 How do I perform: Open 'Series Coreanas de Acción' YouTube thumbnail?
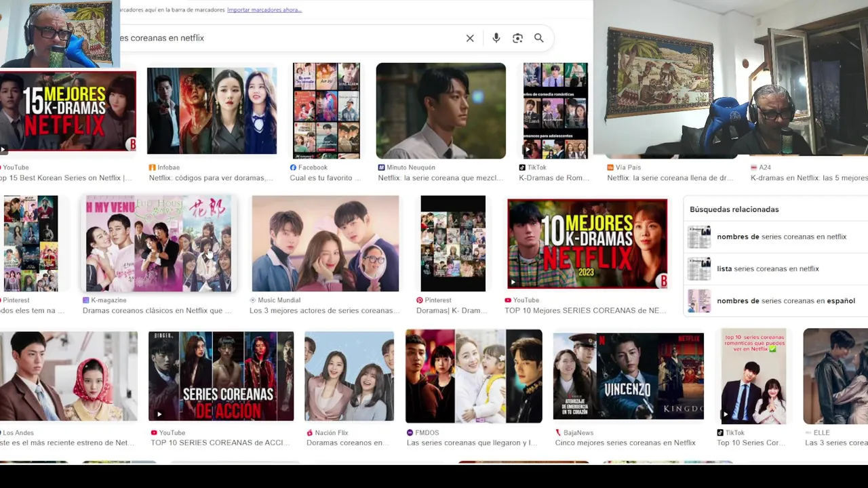(x=221, y=376)
